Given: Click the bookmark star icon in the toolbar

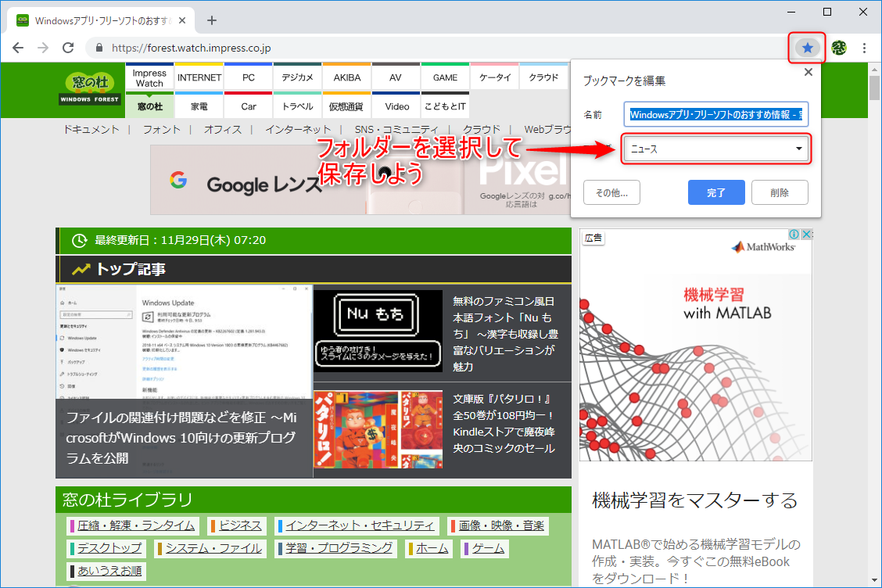Looking at the screenshot, I should click(806, 48).
